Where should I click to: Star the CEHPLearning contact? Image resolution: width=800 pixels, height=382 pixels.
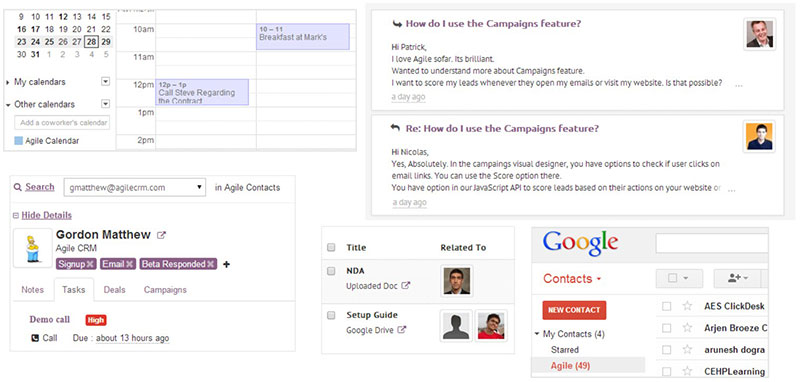point(687,371)
